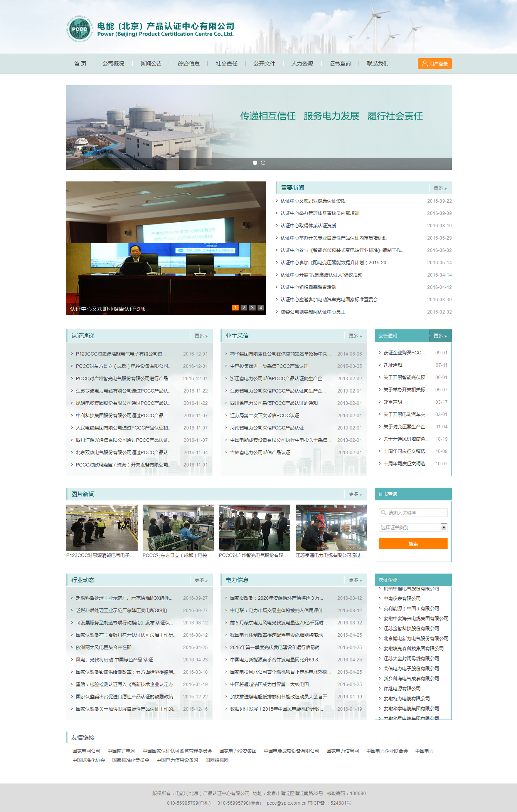Open photo 江苏亨通电力电缆有限公司通过
The image size is (517, 812).
[x=331, y=528]
